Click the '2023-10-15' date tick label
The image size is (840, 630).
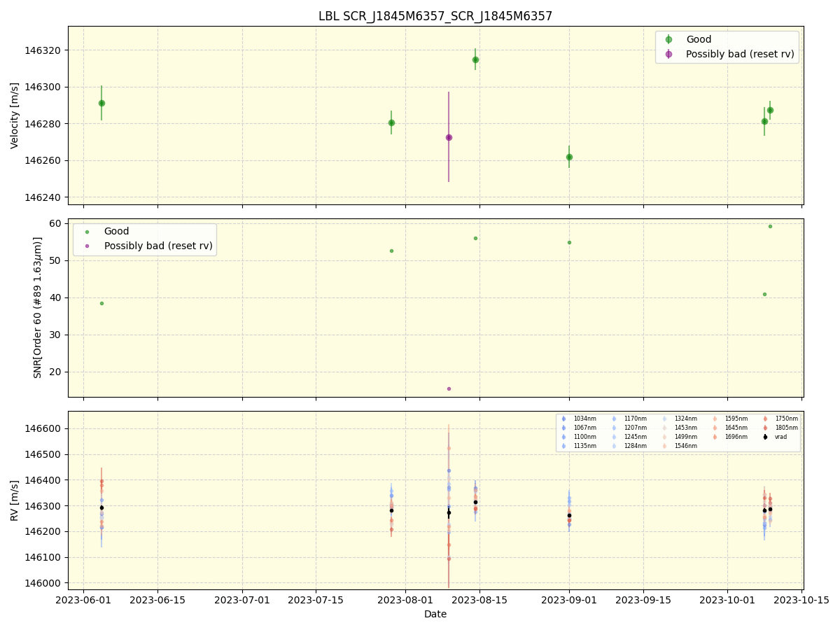(x=802, y=600)
